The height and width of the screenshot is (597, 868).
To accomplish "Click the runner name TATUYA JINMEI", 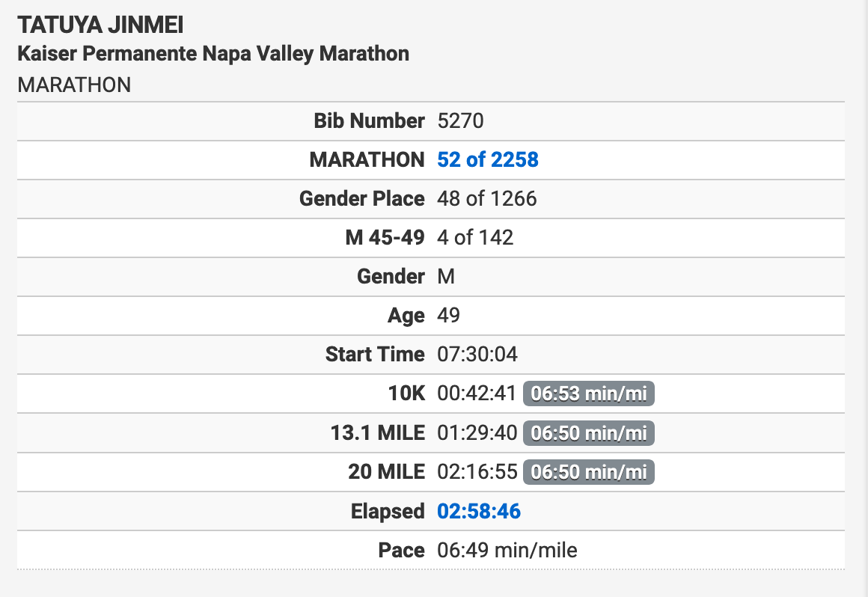I will (x=101, y=25).
